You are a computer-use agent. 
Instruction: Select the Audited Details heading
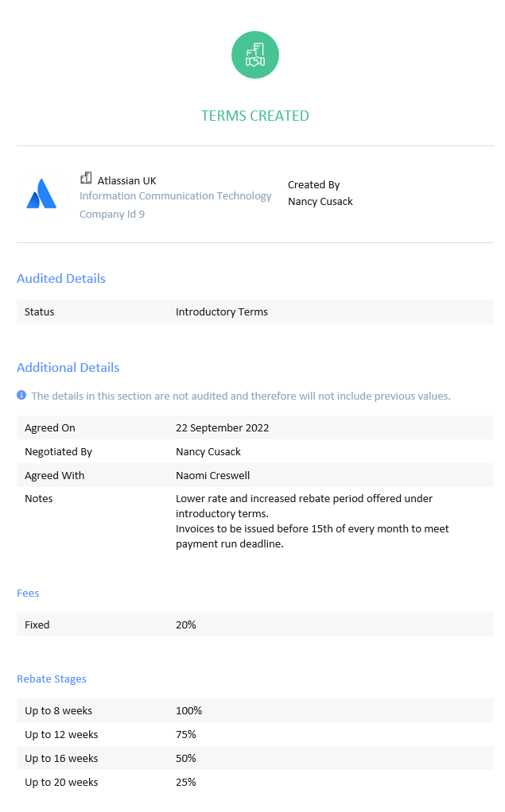pyautogui.click(x=61, y=279)
